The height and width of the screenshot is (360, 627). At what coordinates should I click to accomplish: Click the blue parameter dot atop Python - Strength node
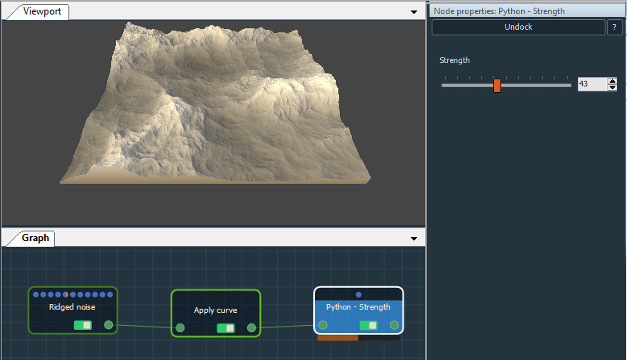pos(359,295)
